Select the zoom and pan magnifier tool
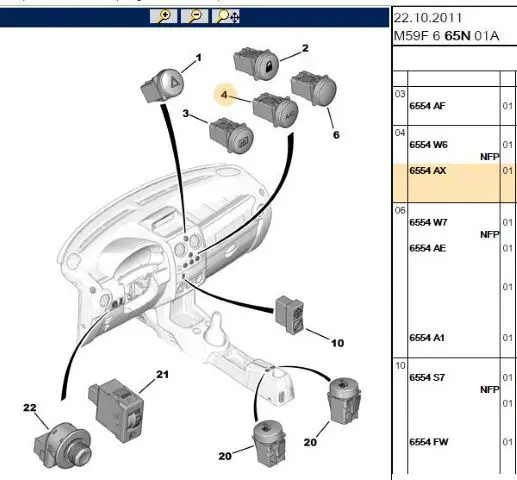Screen dimensions: 517x480 226,16
